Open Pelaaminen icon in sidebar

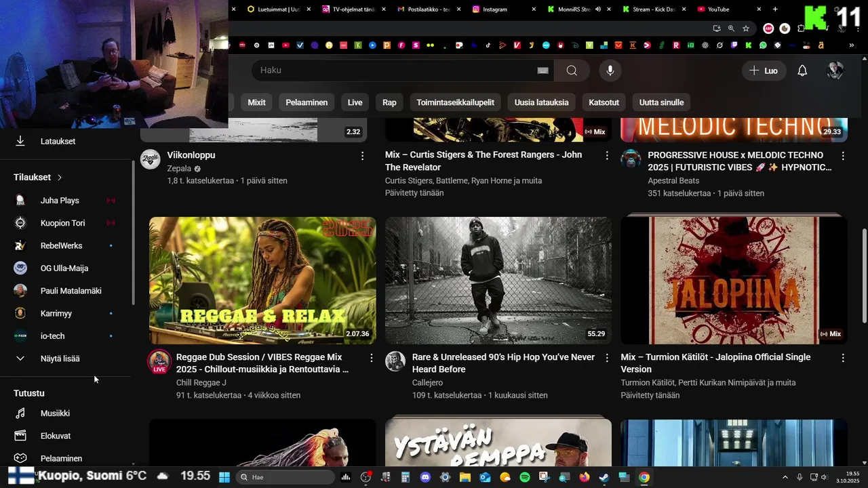pyautogui.click(x=20, y=458)
